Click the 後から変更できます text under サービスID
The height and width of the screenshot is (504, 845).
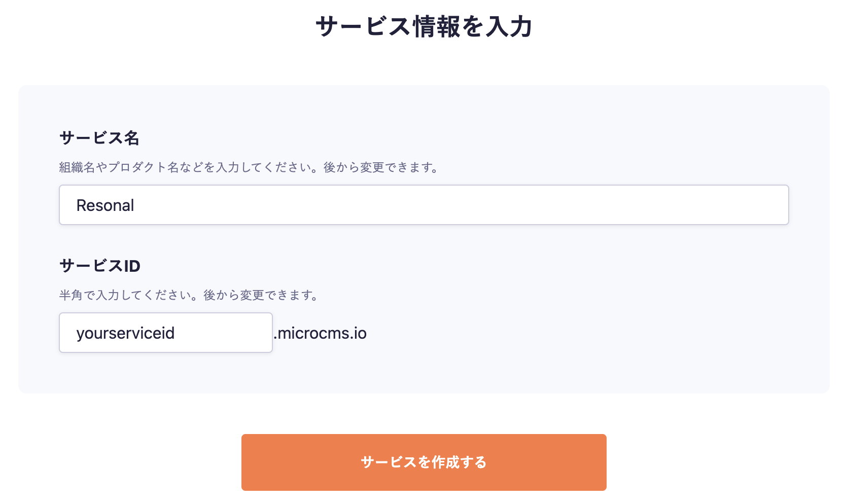[x=261, y=295]
